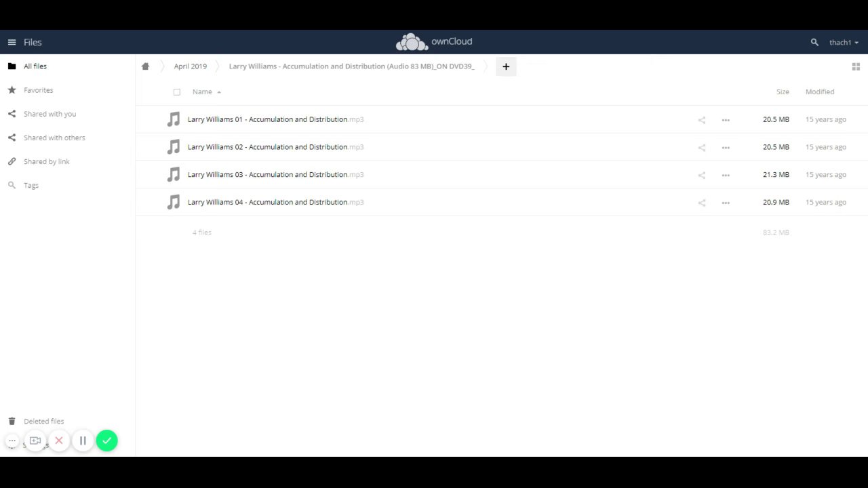The height and width of the screenshot is (488, 868).
Task: Click music icon of Larry Williams 01
Action: click(x=174, y=119)
